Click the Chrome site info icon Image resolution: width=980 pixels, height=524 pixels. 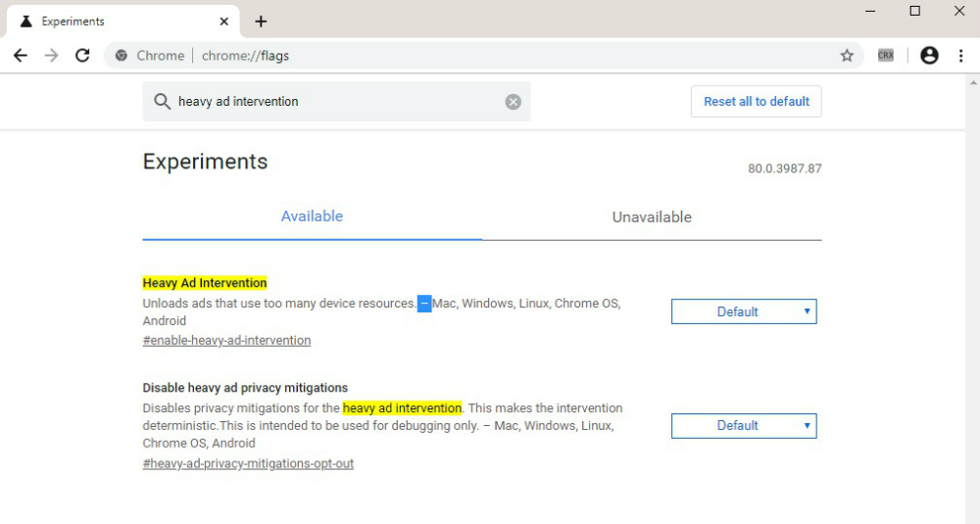click(x=122, y=56)
